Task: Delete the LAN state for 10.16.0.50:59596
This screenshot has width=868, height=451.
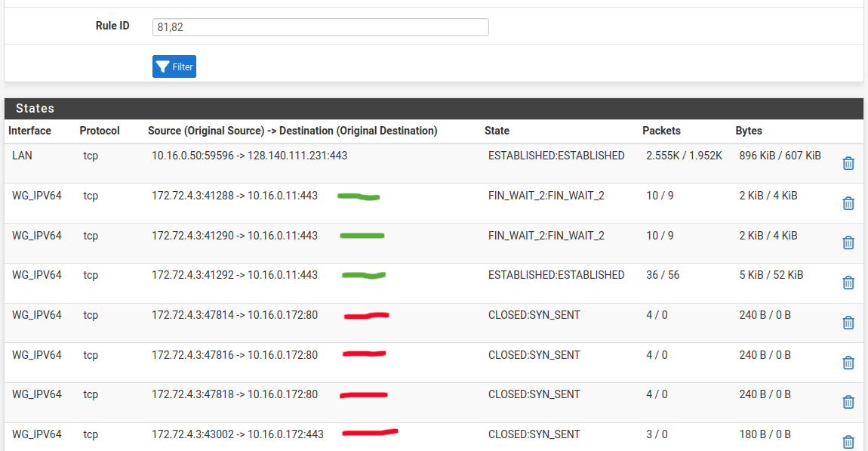Action: 848,163
